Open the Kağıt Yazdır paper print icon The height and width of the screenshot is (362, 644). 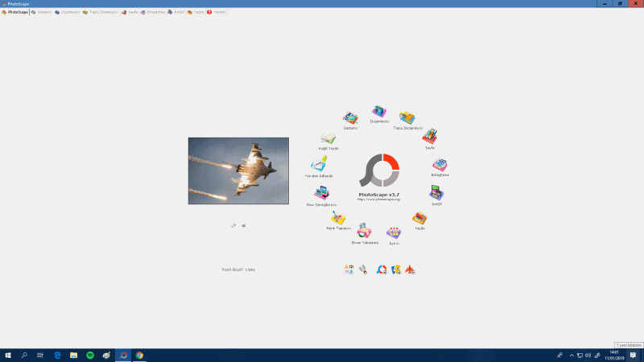(328, 138)
